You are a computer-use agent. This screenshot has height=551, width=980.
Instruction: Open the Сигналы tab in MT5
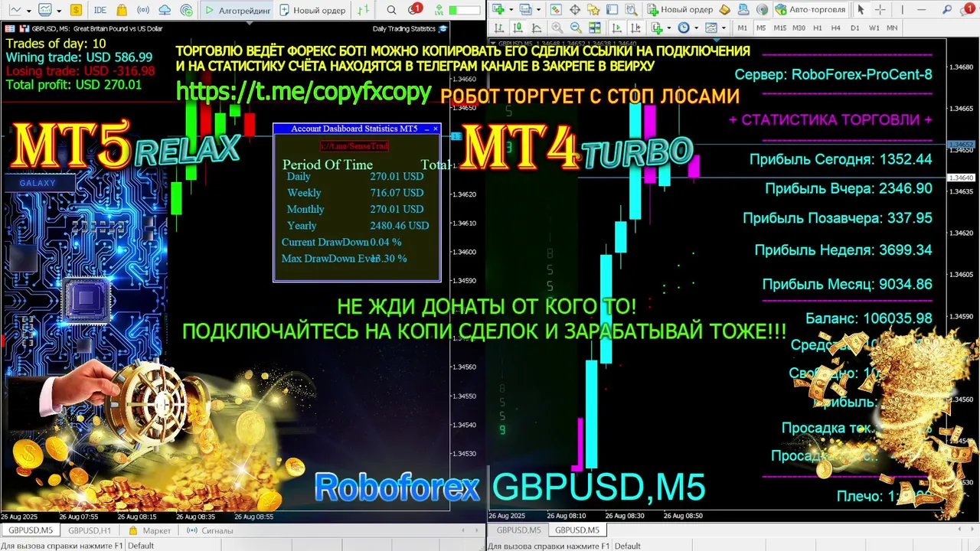(x=211, y=530)
